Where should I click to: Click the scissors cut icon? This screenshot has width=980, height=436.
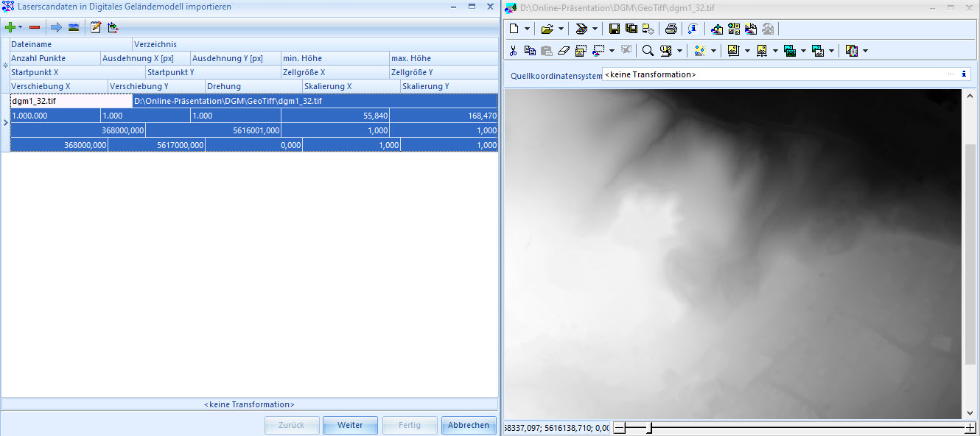[514, 51]
